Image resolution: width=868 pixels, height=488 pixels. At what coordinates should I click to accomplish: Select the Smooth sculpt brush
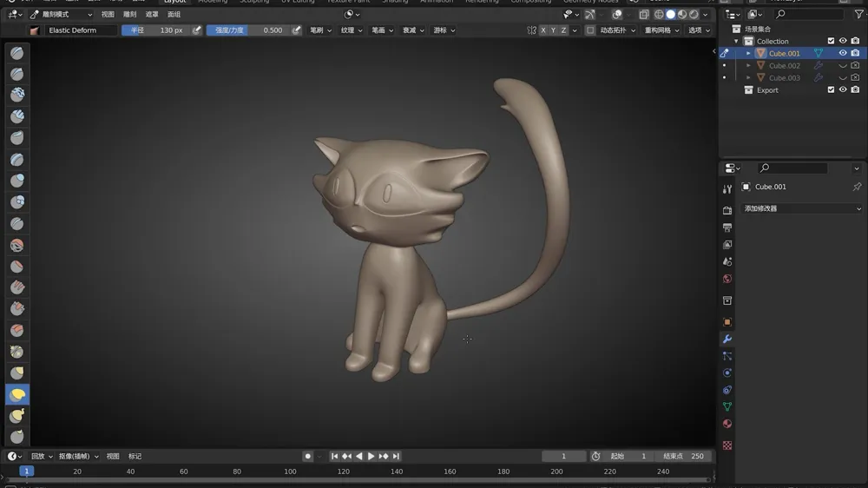point(17,245)
